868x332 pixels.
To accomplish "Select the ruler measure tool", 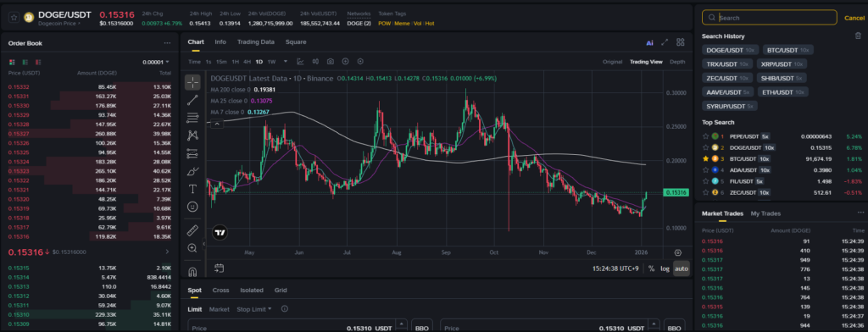I will click(192, 230).
